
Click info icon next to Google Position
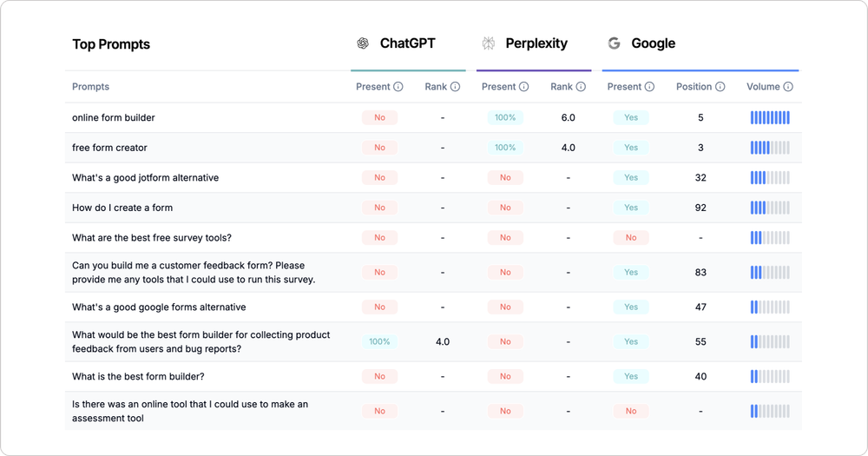click(720, 87)
